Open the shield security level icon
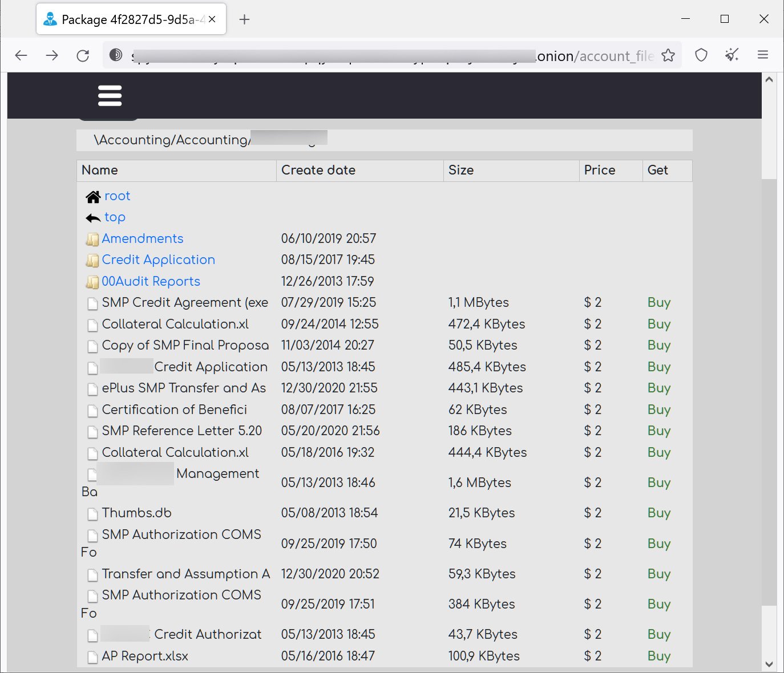 pyautogui.click(x=701, y=55)
